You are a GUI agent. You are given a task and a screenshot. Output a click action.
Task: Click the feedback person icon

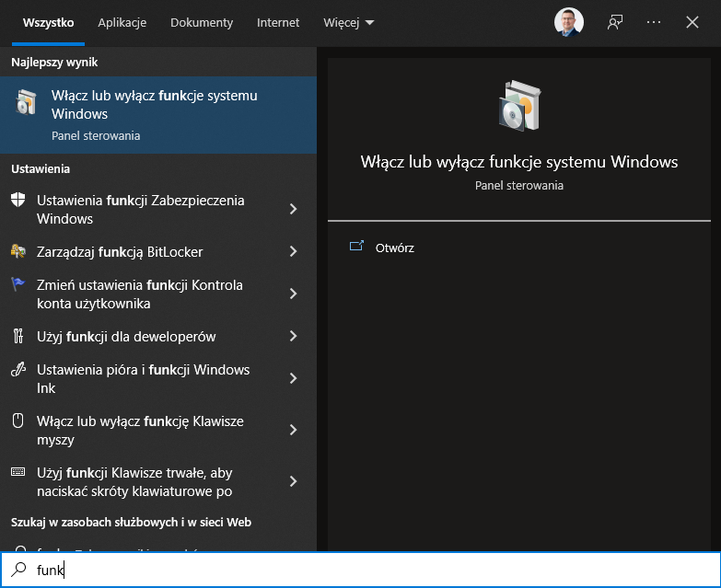615,22
